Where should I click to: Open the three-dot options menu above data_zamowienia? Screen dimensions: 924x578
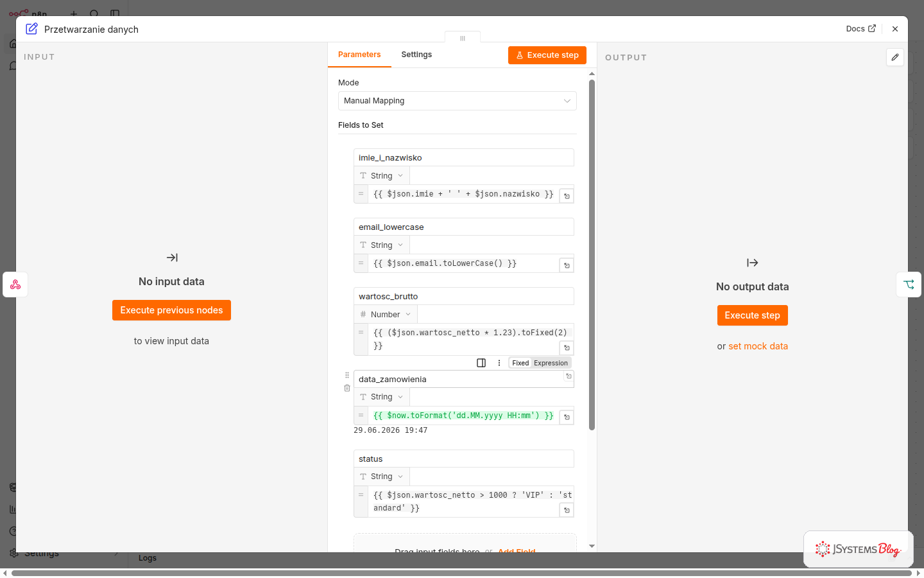click(499, 363)
